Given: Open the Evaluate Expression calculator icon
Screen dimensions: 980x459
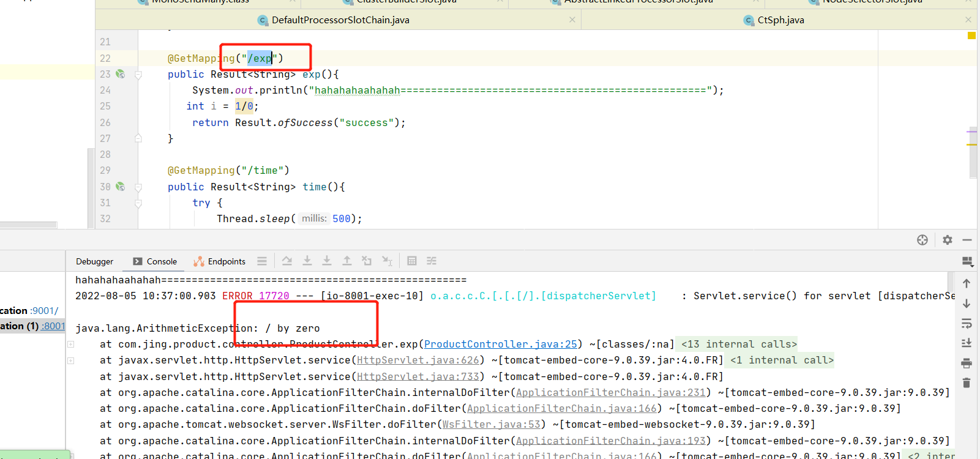Looking at the screenshot, I should pyautogui.click(x=412, y=261).
